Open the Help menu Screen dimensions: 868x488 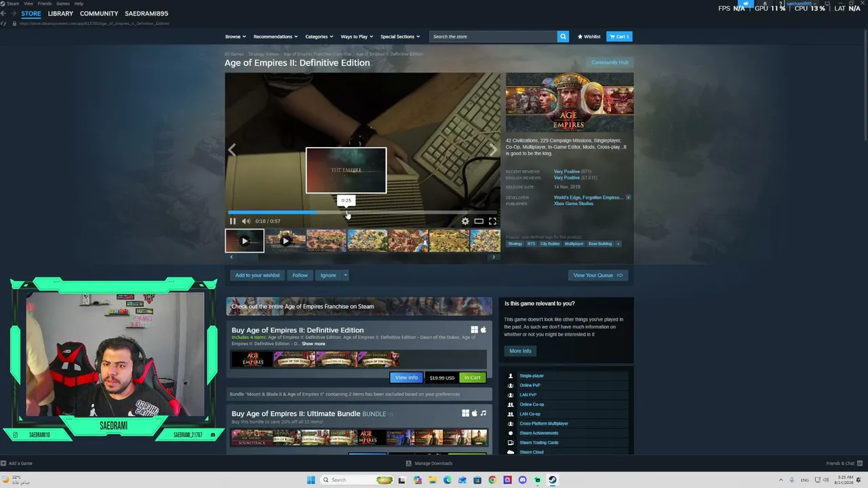[x=79, y=3]
